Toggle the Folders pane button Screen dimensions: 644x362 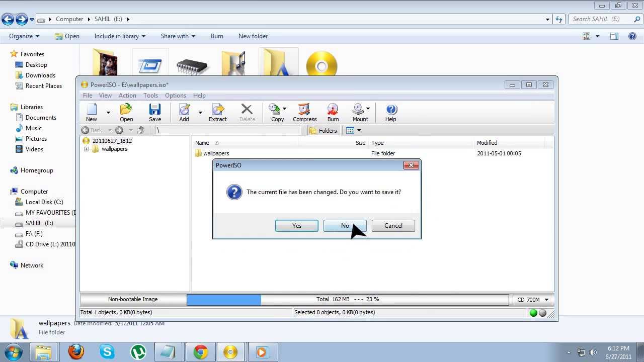point(323,130)
